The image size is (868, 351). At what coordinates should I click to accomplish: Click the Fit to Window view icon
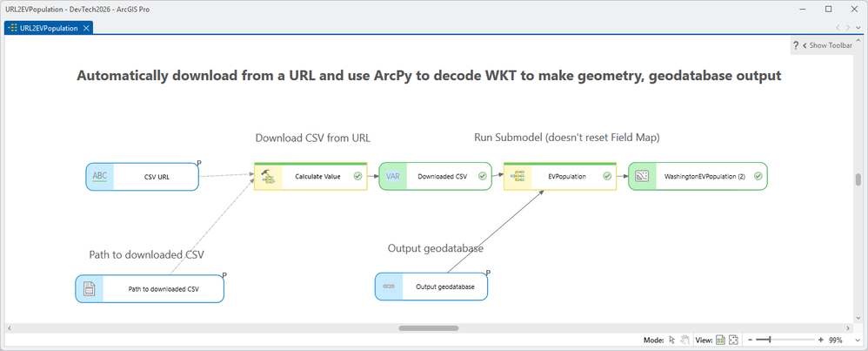point(733,340)
